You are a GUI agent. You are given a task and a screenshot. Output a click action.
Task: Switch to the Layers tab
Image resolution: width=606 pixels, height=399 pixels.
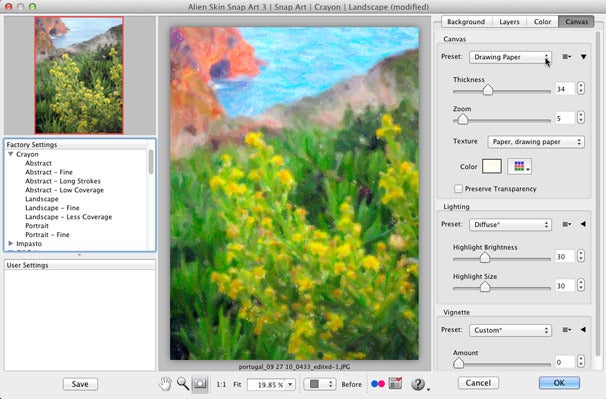click(509, 22)
